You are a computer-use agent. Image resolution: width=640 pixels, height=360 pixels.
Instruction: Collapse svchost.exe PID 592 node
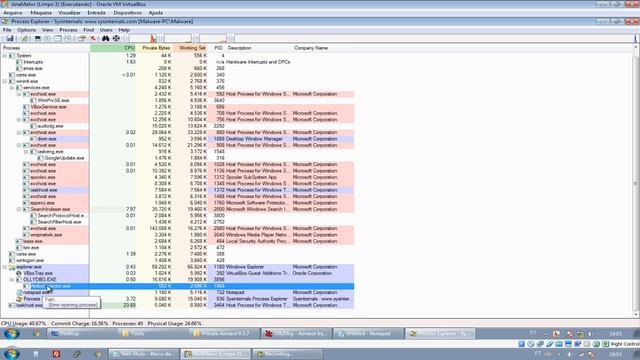[x=19, y=94]
